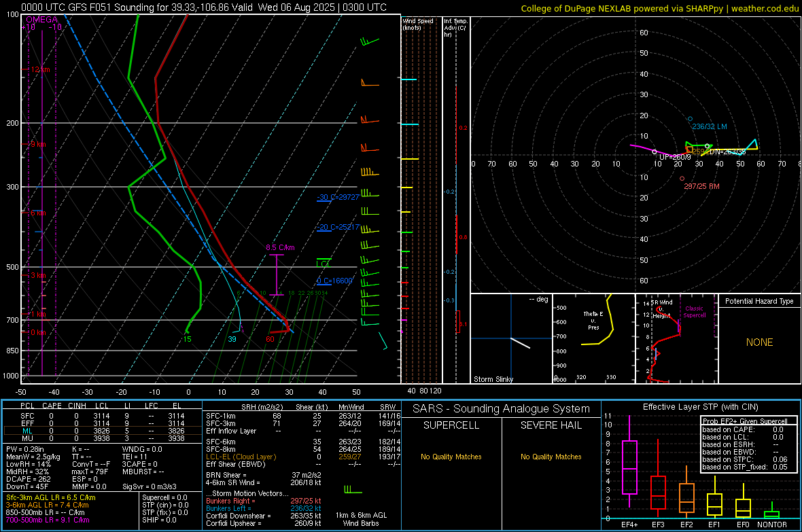The height and width of the screenshot is (532, 802).
Task: Click the 'Effective Layer STP (with CIN)' title
Action: coord(700,407)
